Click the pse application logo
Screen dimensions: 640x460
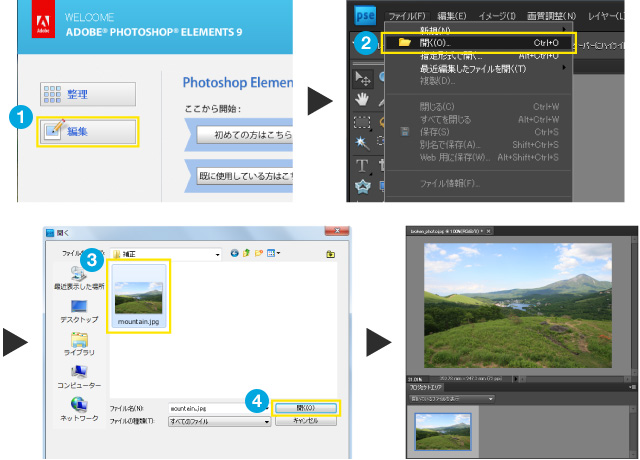point(365,16)
